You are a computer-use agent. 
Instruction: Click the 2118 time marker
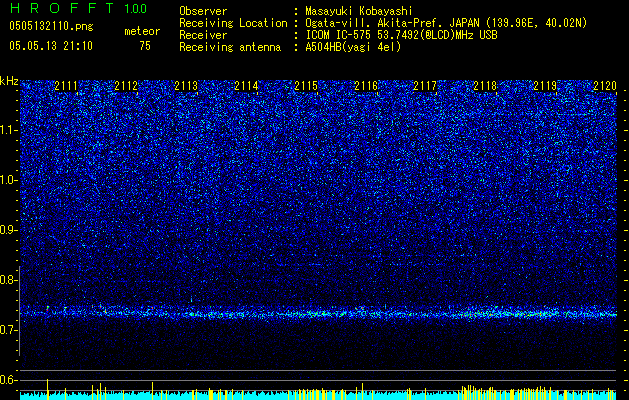click(485, 86)
